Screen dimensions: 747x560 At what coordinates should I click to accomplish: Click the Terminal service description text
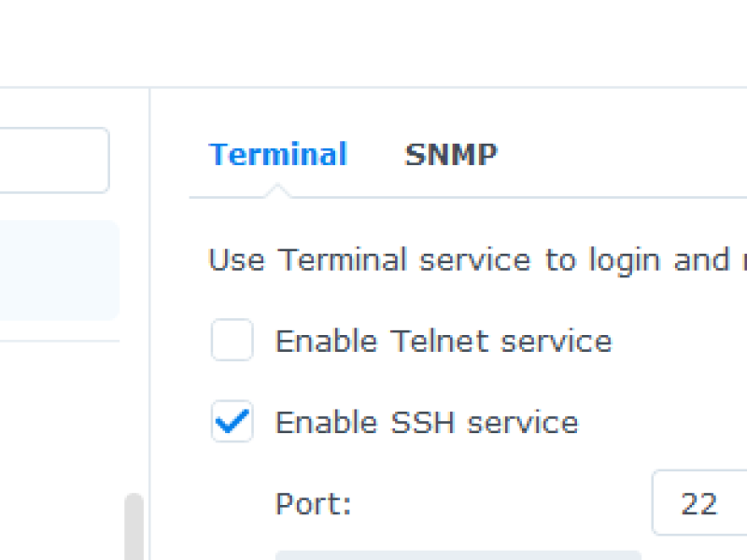point(477,260)
